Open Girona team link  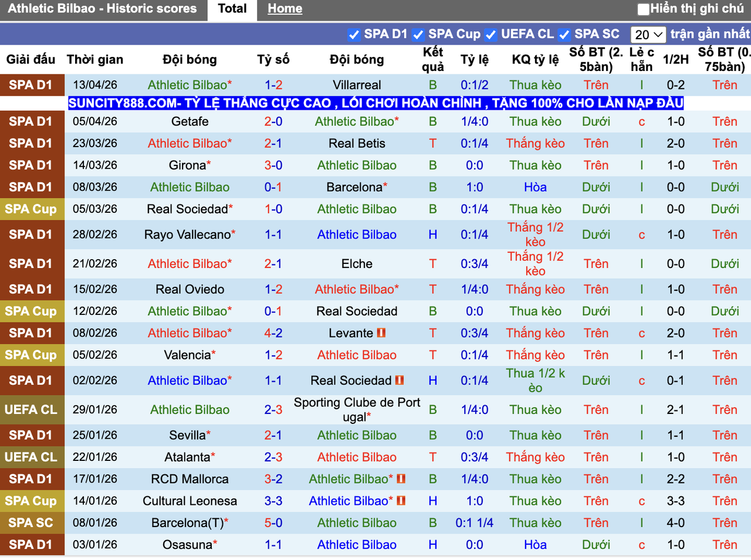pos(187,165)
